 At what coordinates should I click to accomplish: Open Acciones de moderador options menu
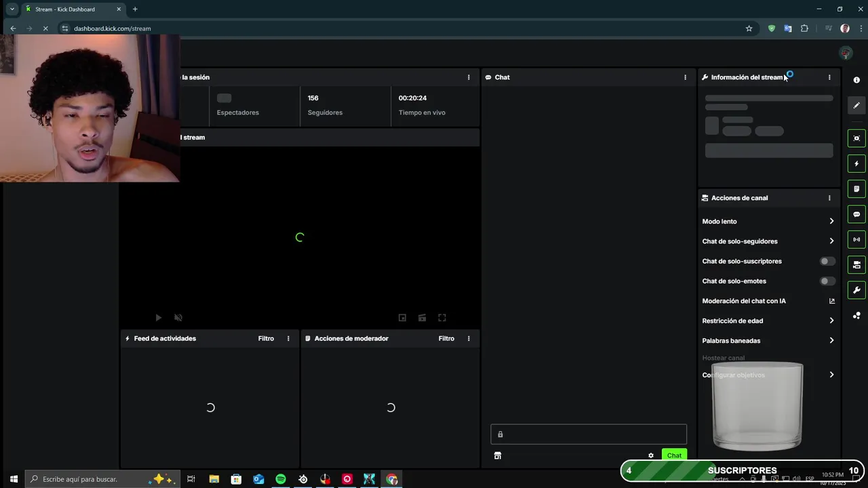(469, 338)
